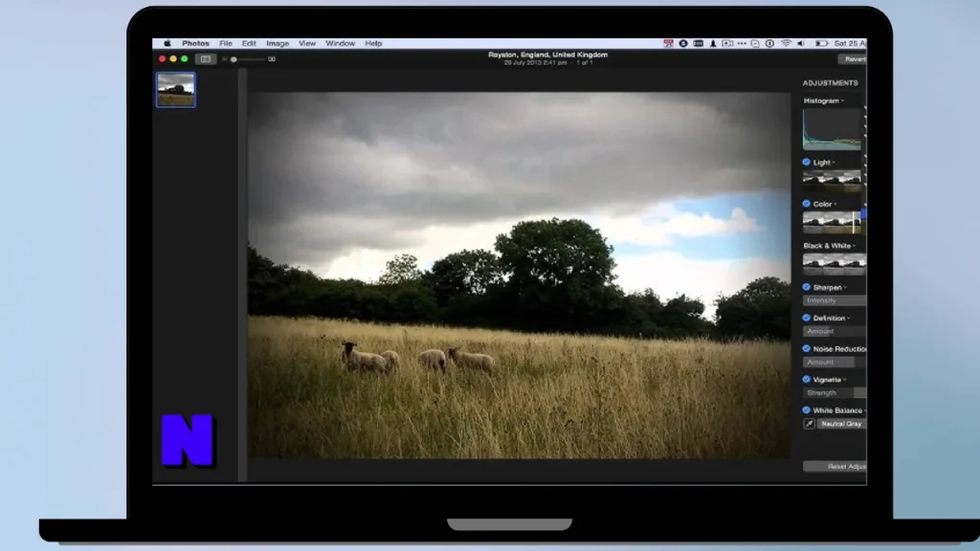The width and height of the screenshot is (980, 551).
Task: Open the Image menu
Action: pyautogui.click(x=278, y=43)
